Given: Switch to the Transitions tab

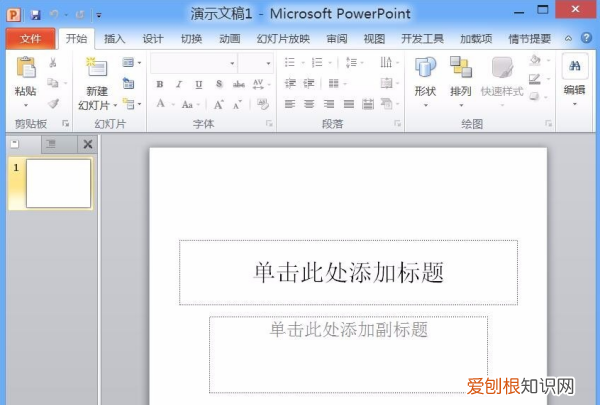Looking at the screenshot, I should tap(191, 39).
